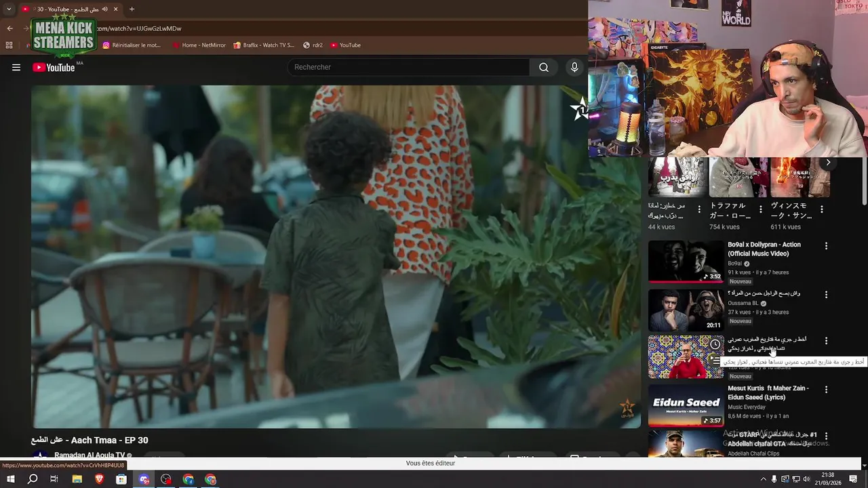
Task: Open the Windows notification center
Action: click(x=854, y=479)
